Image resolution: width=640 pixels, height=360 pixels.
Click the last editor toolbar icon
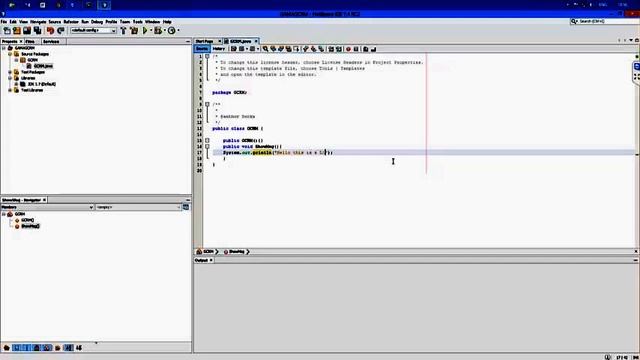click(x=373, y=49)
